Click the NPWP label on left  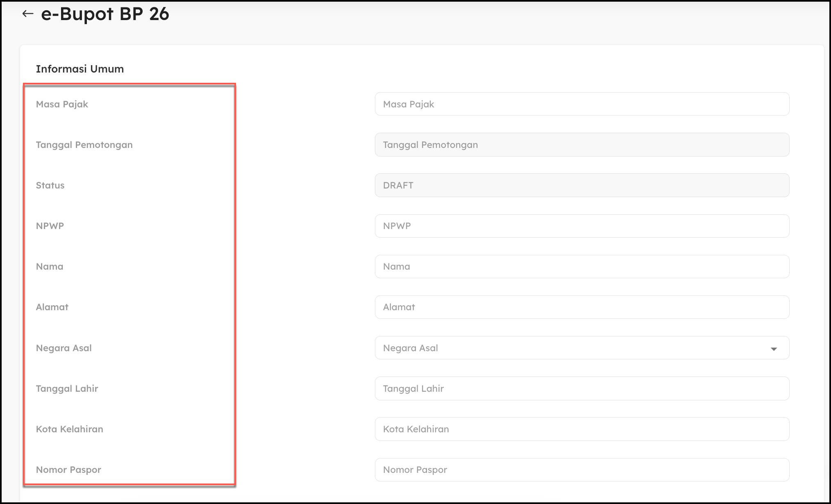[x=50, y=226]
